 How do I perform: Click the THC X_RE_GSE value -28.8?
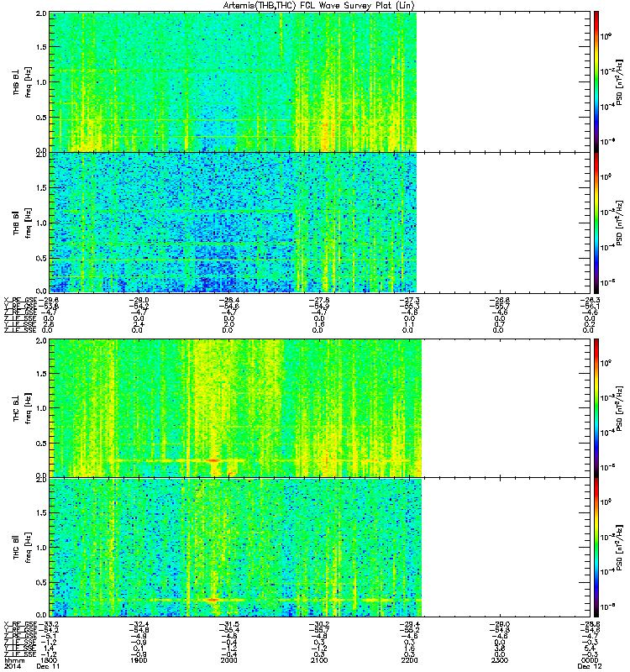590,624
